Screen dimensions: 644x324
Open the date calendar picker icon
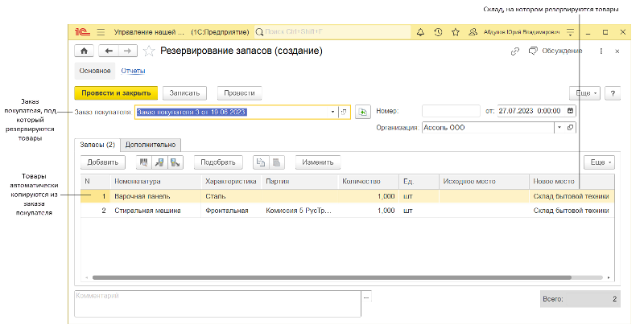click(x=570, y=111)
